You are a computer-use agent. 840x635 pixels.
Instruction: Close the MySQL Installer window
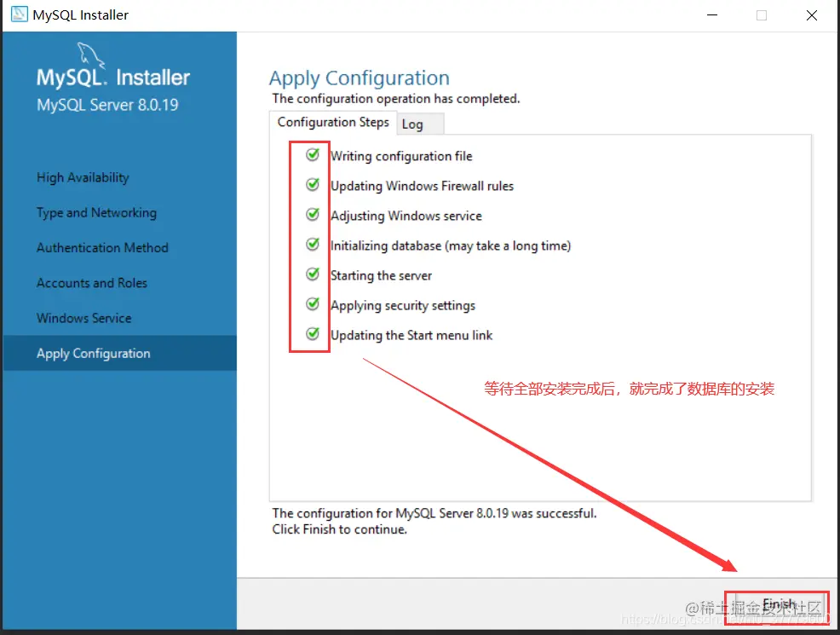(812, 15)
